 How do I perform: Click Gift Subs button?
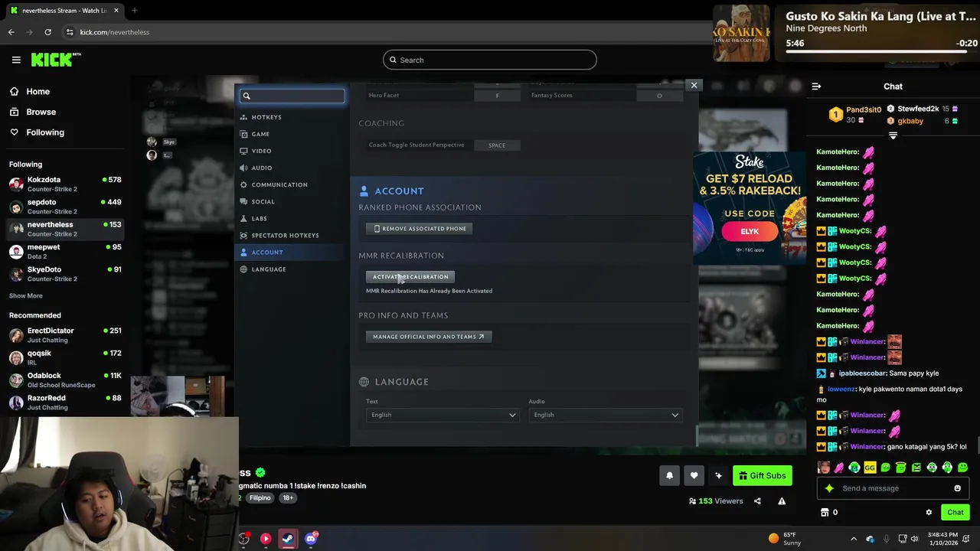coord(762,475)
